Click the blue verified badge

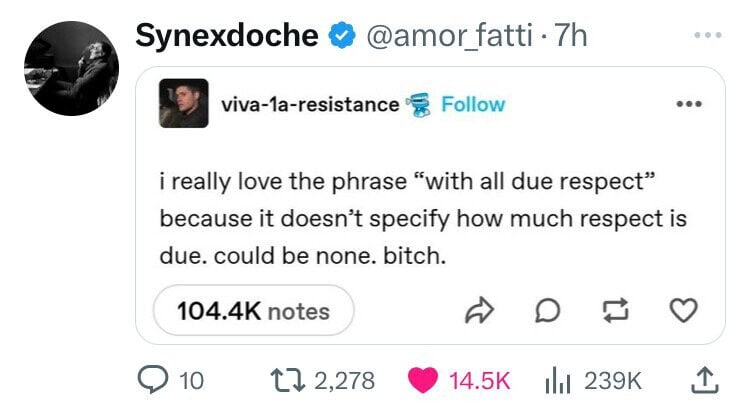click(341, 37)
